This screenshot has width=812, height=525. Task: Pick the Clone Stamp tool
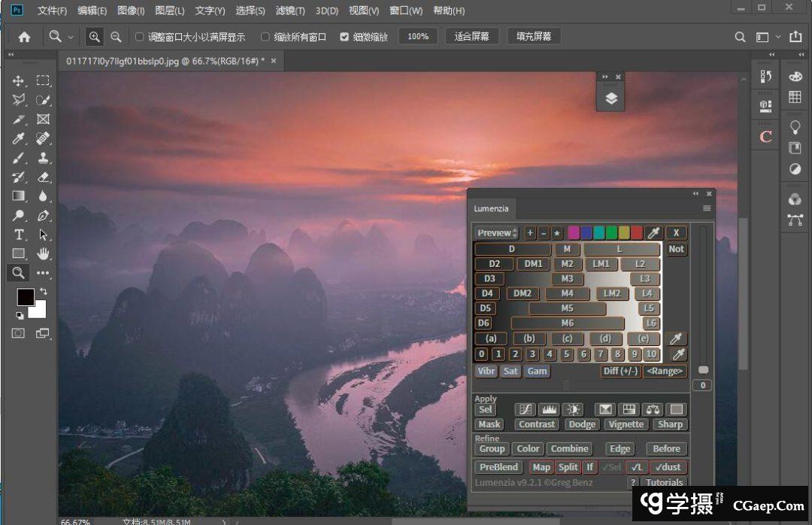(43, 157)
